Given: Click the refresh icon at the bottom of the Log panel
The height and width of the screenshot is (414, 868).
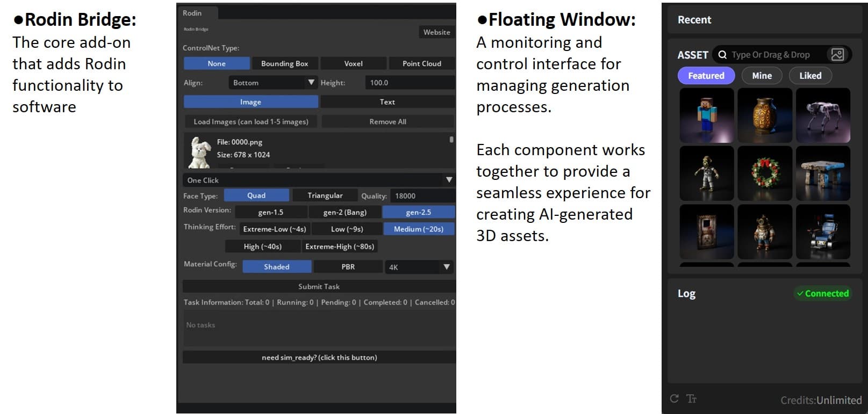Looking at the screenshot, I should 674,398.
